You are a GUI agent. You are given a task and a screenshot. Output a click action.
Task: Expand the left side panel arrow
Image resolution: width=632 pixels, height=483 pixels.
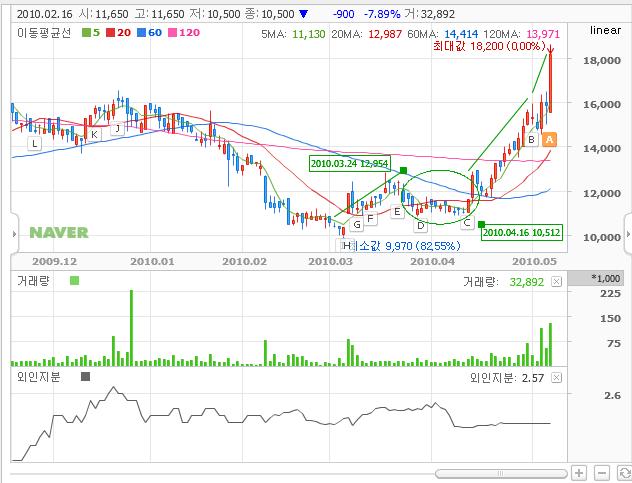pos(4,234)
